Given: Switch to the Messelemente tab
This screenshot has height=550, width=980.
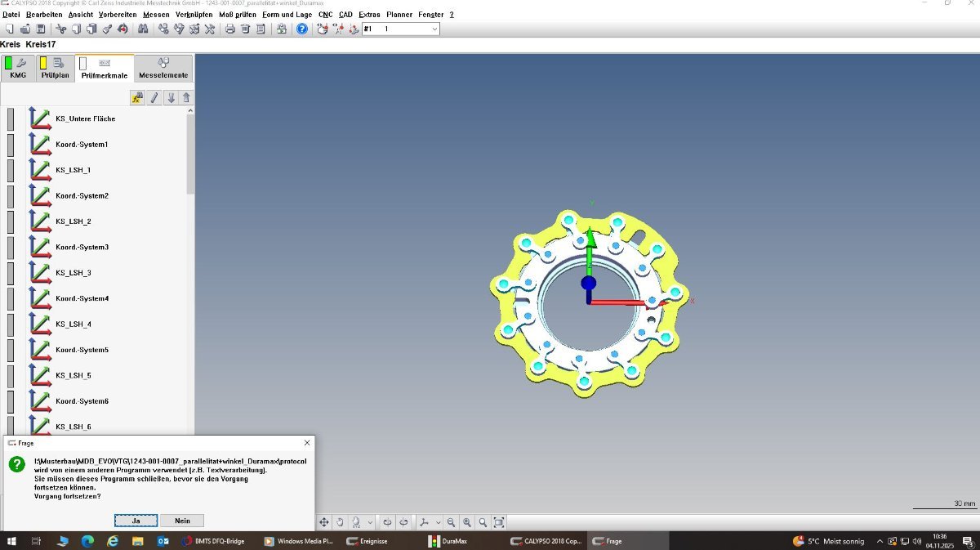Looking at the screenshot, I should click(x=163, y=68).
